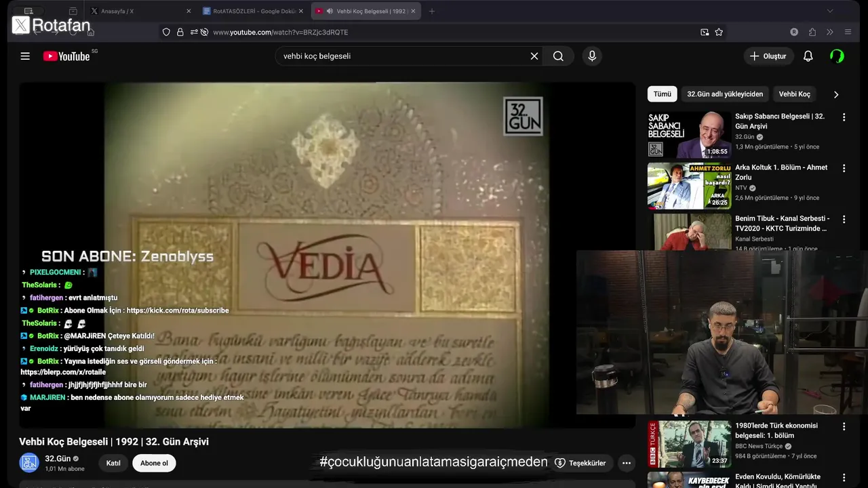Select 32.Gün adlı yükleyiciden chip

click(x=725, y=94)
